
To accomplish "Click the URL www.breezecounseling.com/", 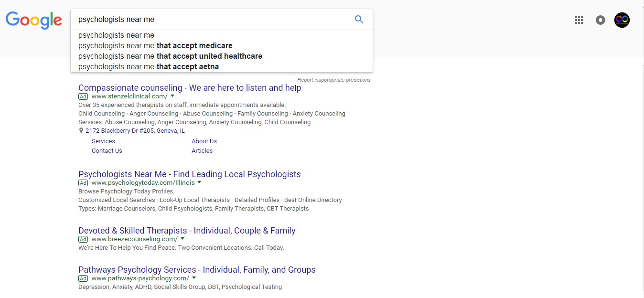I will pos(135,239).
